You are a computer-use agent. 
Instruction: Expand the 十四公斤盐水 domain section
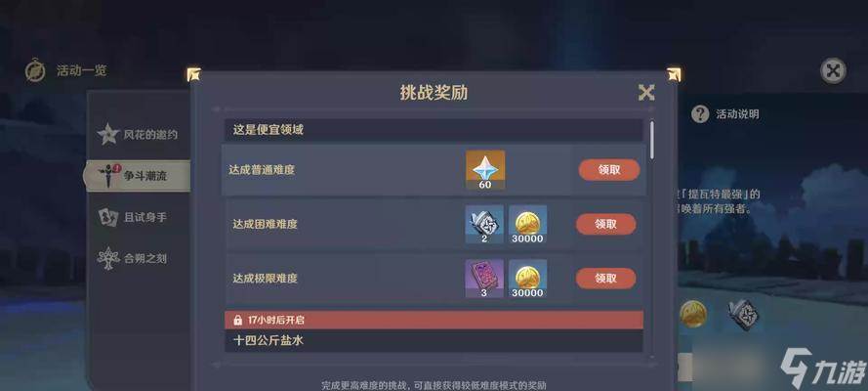(434, 340)
